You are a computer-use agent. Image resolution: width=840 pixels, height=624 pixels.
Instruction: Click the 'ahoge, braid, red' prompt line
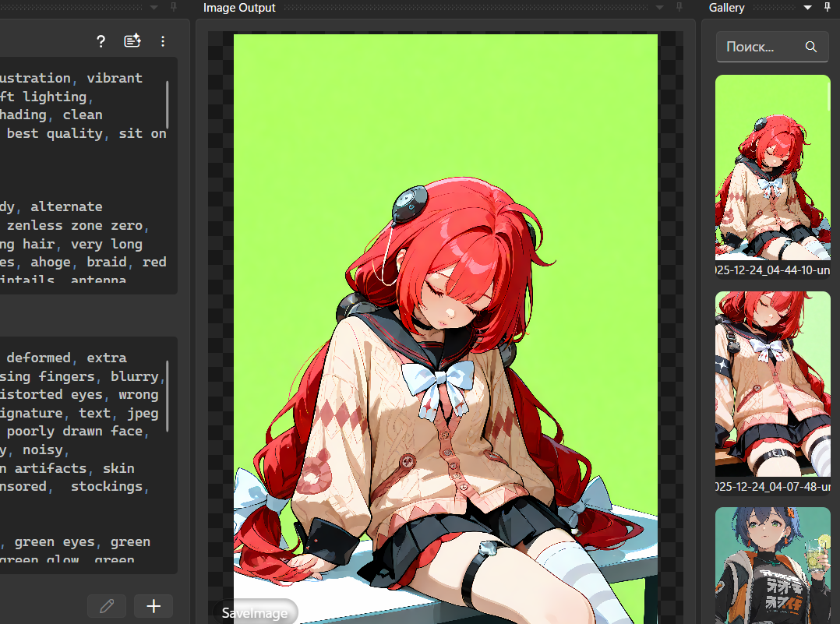coord(98,262)
